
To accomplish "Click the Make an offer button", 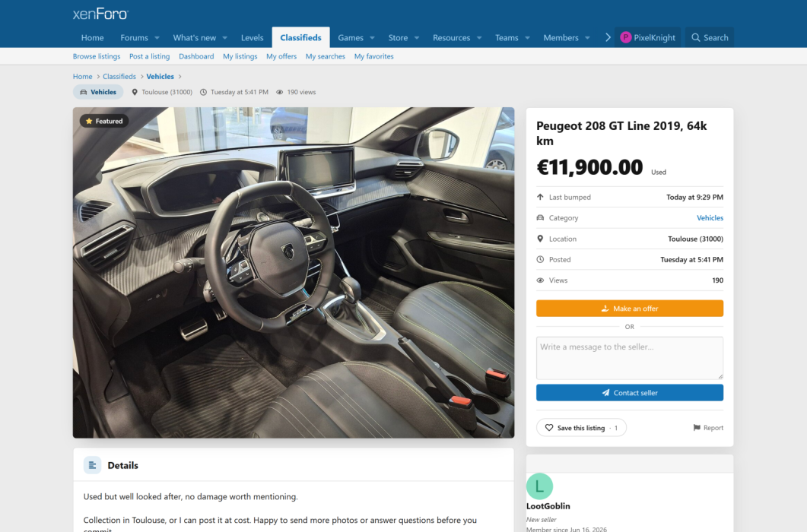I will tap(630, 309).
